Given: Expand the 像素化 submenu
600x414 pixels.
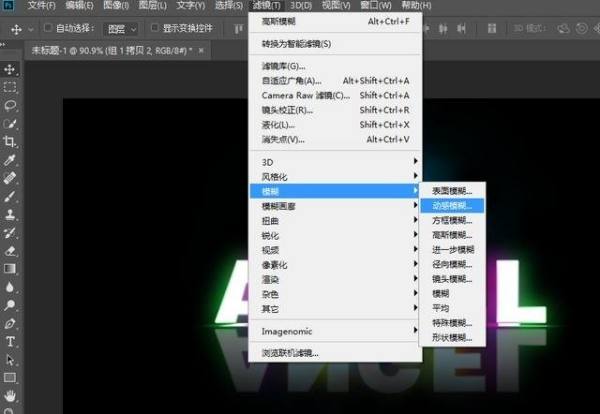Looking at the screenshot, I should click(x=335, y=264).
